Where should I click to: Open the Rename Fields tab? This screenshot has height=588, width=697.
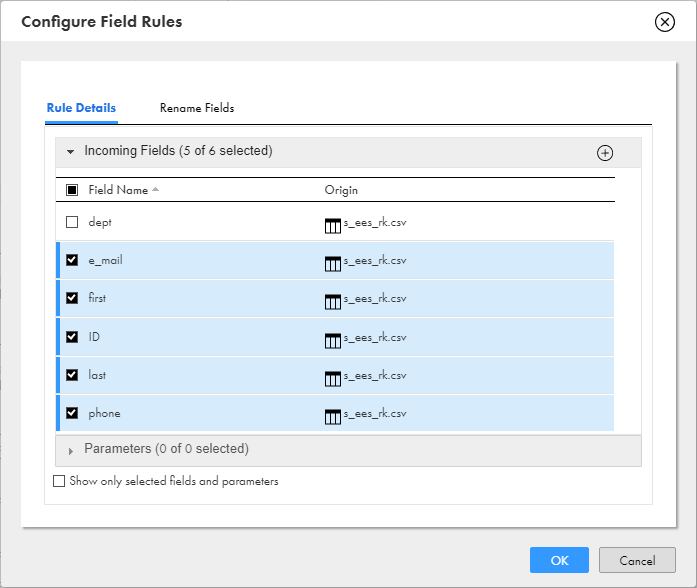click(x=197, y=108)
